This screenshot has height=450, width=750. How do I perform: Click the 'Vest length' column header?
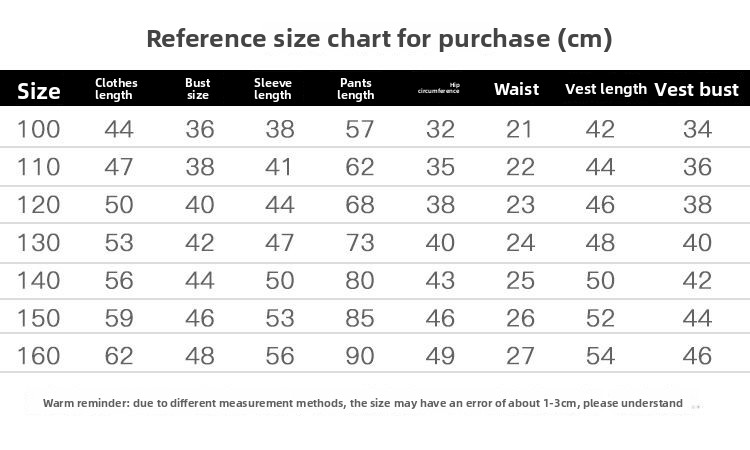click(x=606, y=89)
